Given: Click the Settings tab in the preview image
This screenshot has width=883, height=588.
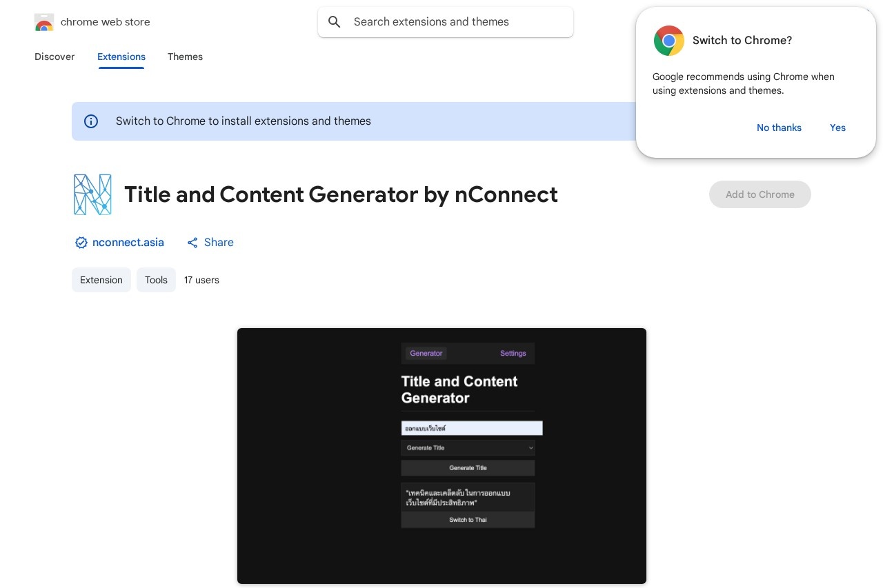Looking at the screenshot, I should tap(513, 354).
